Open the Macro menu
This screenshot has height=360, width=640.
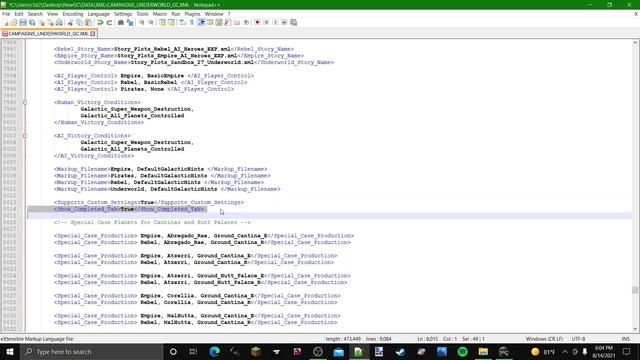[160, 14]
